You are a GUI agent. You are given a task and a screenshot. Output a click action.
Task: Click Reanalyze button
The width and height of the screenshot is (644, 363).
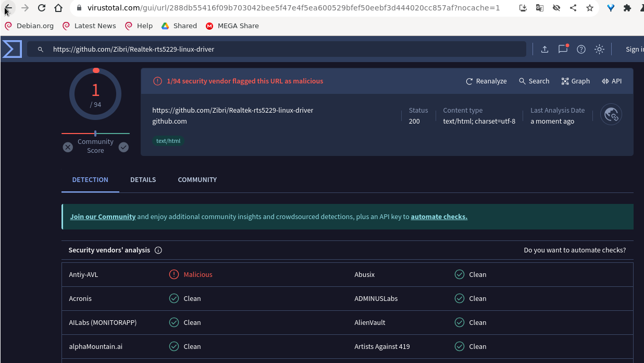click(486, 81)
